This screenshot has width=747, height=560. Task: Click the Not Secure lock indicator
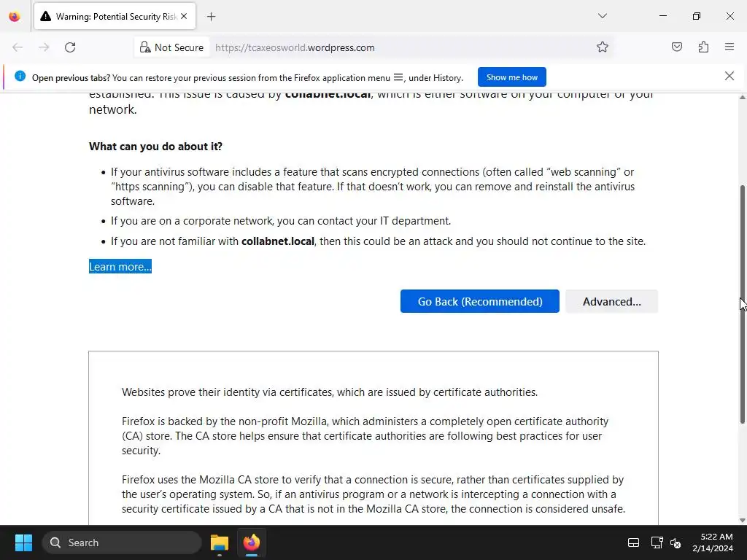(x=171, y=47)
